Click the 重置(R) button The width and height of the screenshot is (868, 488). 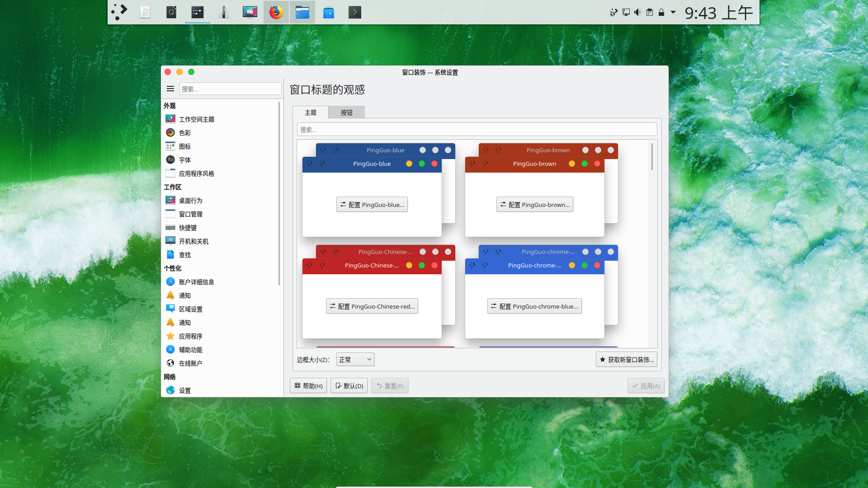click(x=390, y=386)
